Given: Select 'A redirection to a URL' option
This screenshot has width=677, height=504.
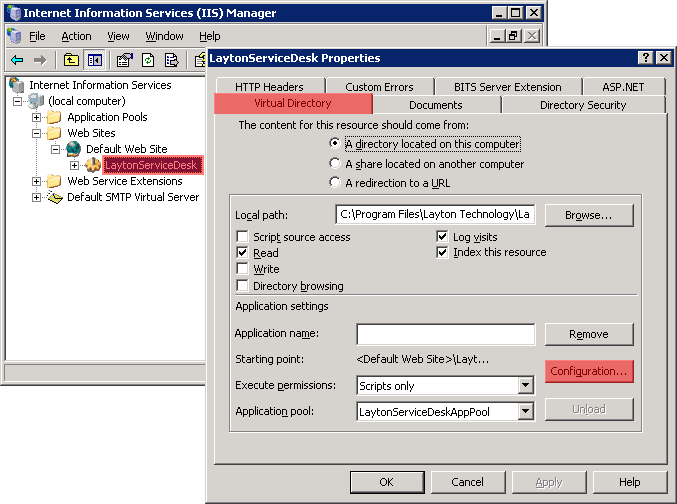Looking at the screenshot, I should (x=335, y=182).
